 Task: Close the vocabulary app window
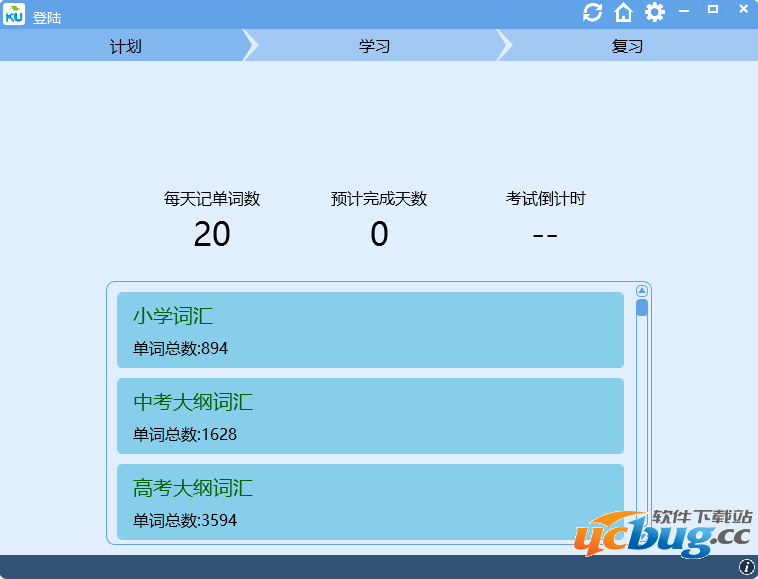pyautogui.click(x=743, y=9)
